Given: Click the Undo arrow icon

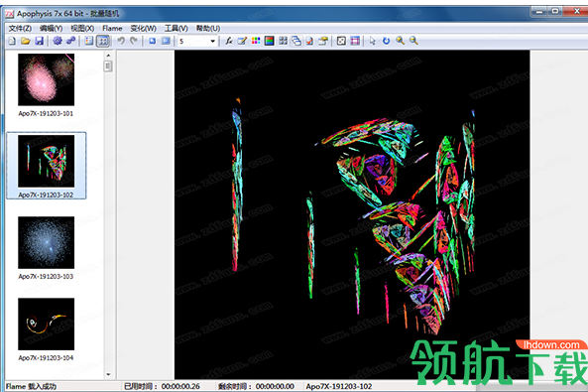Looking at the screenshot, I should (x=121, y=41).
